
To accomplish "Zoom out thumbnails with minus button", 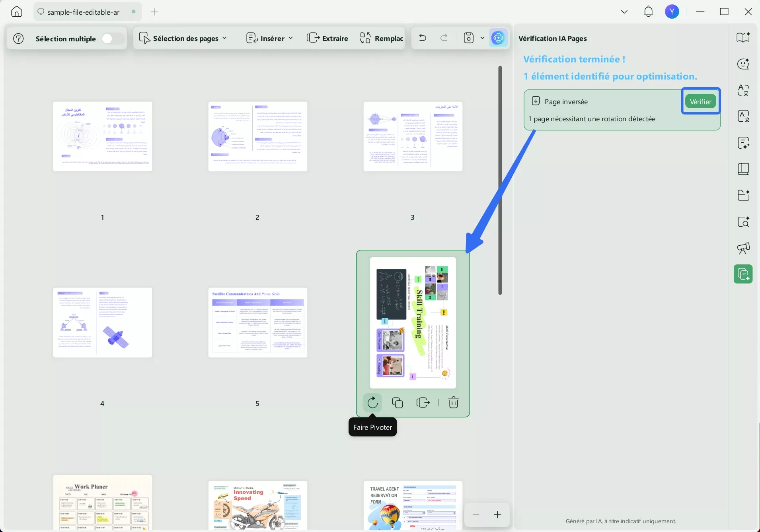I will [x=476, y=515].
